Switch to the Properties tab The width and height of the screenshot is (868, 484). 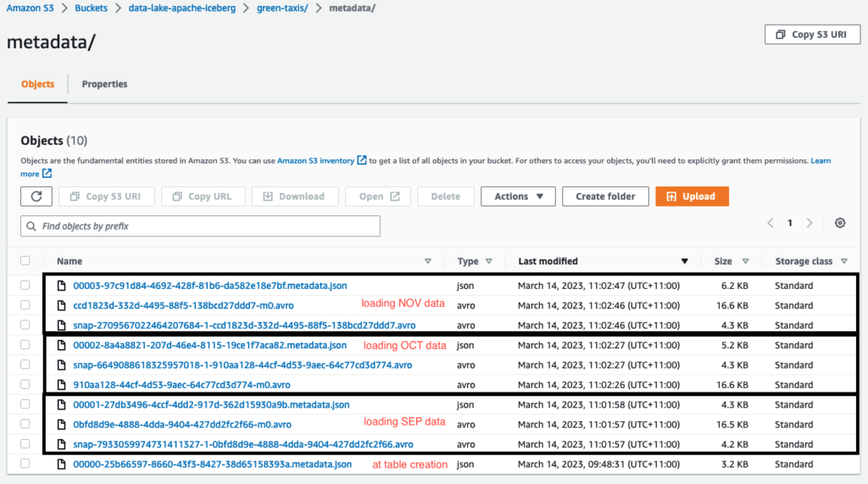104,84
